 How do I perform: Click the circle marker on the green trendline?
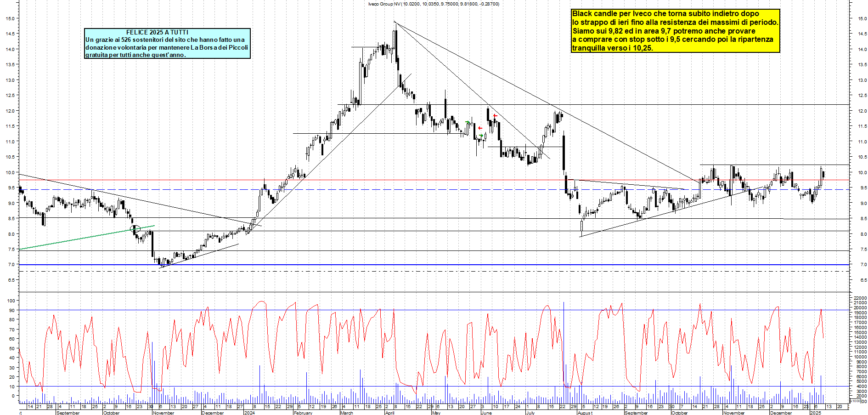(x=135, y=228)
